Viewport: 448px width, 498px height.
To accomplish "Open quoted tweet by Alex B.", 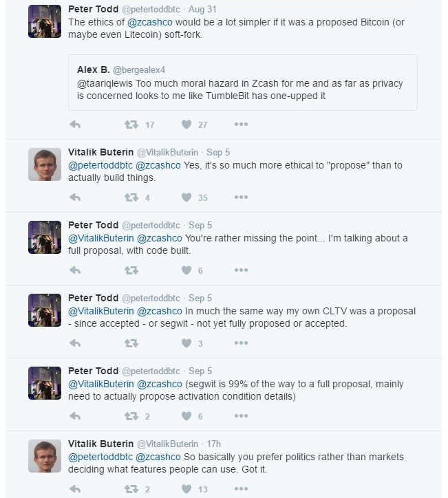I will tap(243, 83).
